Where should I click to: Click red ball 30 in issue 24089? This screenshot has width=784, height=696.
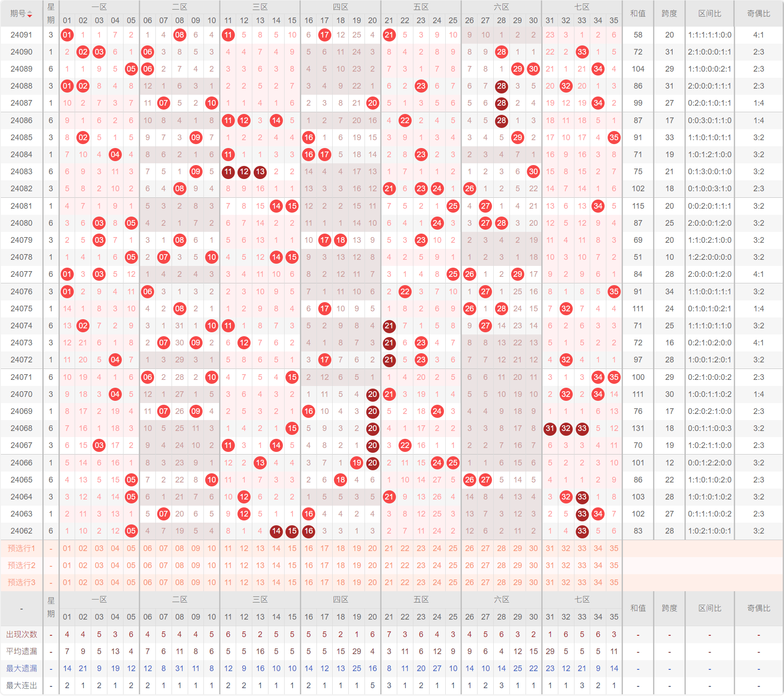pos(533,69)
